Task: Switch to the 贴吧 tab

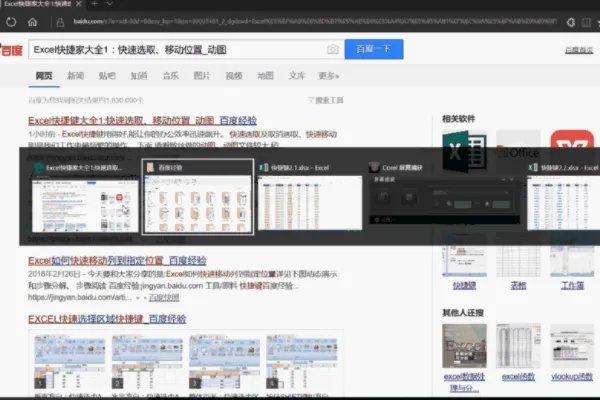Action: 107,76
